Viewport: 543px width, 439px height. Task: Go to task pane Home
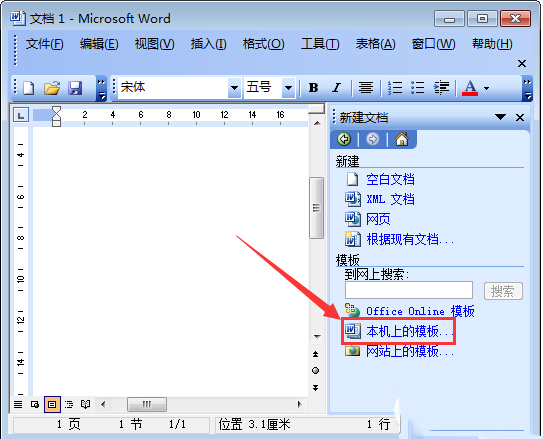pyautogui.click(x=402, y=139)
